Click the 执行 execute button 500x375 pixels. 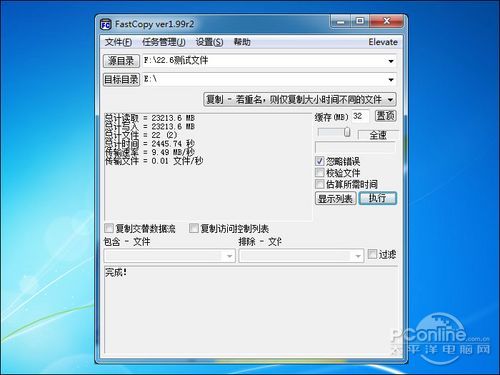point(378,198)
